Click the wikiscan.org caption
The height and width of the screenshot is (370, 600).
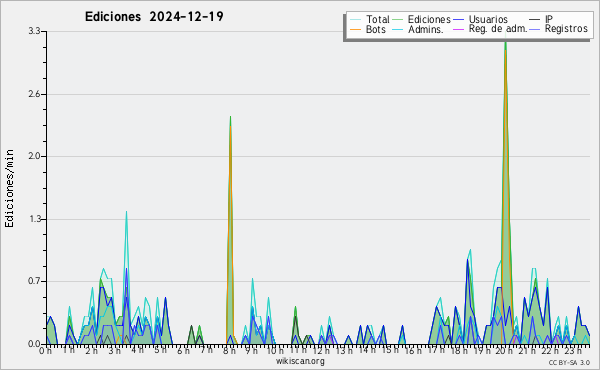coord(300,361)
